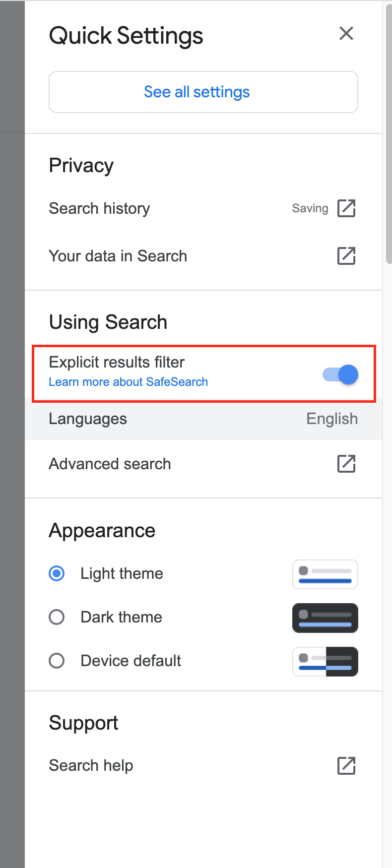Screen dimensions: 392x868
Task: Click the Search history label
Action: [99, 208]
